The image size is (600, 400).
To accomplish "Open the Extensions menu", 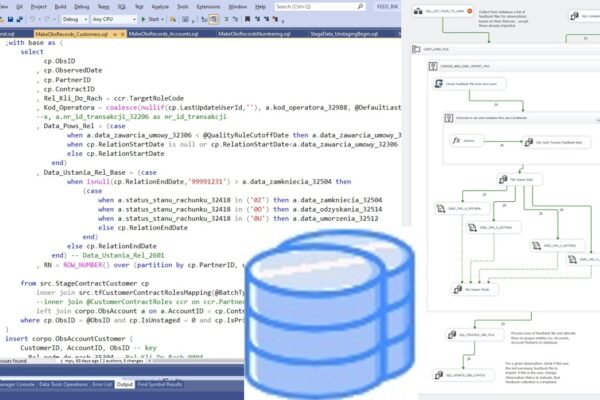I will [x=208, y=7].
